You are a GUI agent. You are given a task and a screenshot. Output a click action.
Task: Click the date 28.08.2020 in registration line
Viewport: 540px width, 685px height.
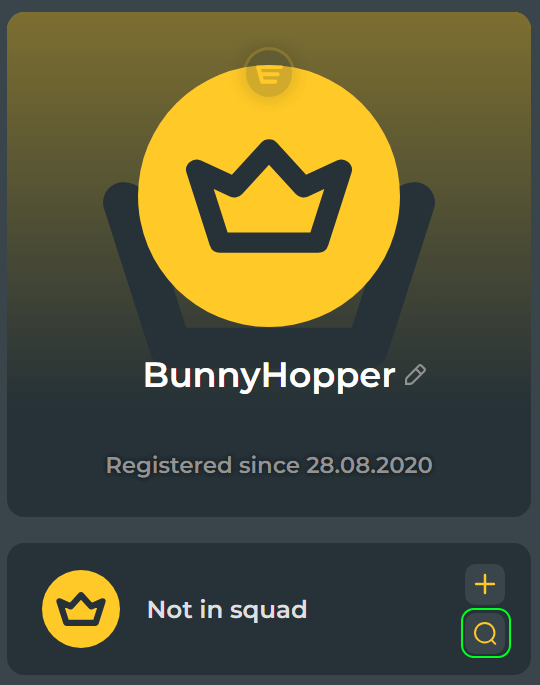click(369, 465)
